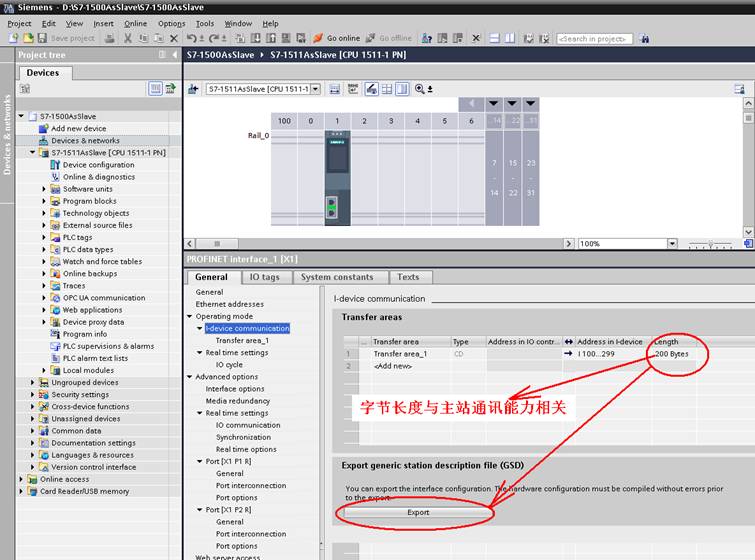
Task: Open the Project menu
Action: point(19,23)
